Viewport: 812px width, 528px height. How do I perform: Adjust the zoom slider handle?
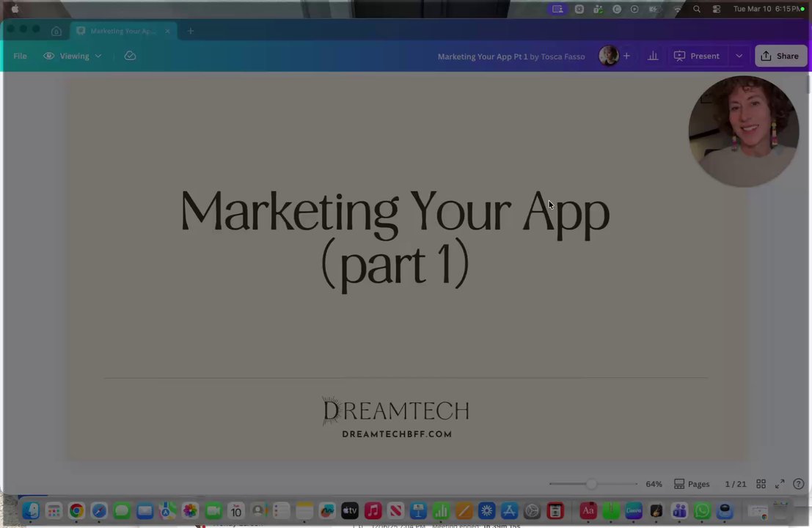point(591,484)
